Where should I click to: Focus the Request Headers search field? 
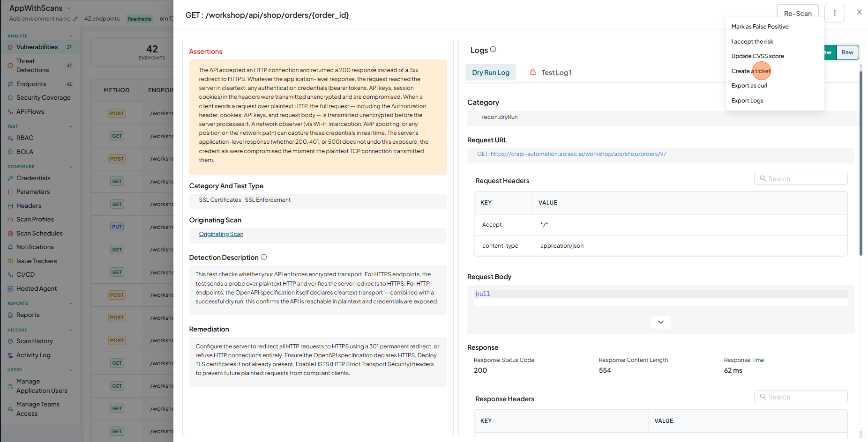point(801,179)
